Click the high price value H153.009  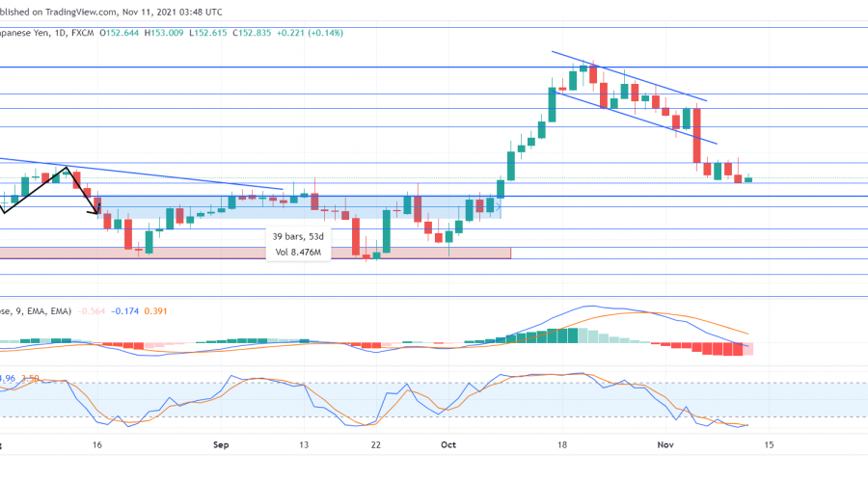164,33
